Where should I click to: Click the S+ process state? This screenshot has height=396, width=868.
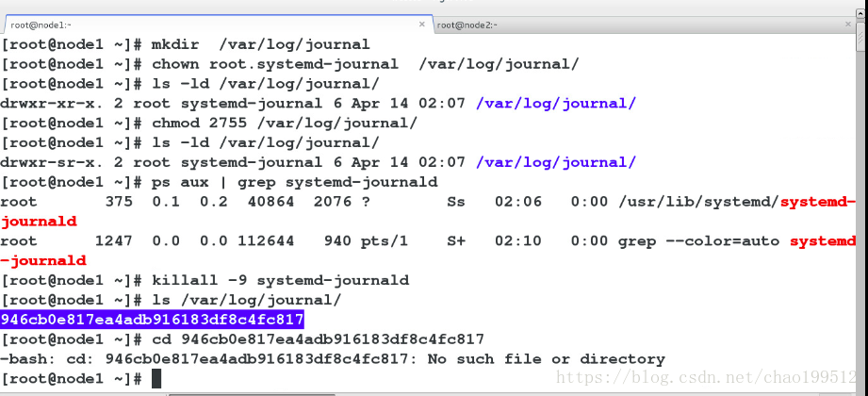456,241
